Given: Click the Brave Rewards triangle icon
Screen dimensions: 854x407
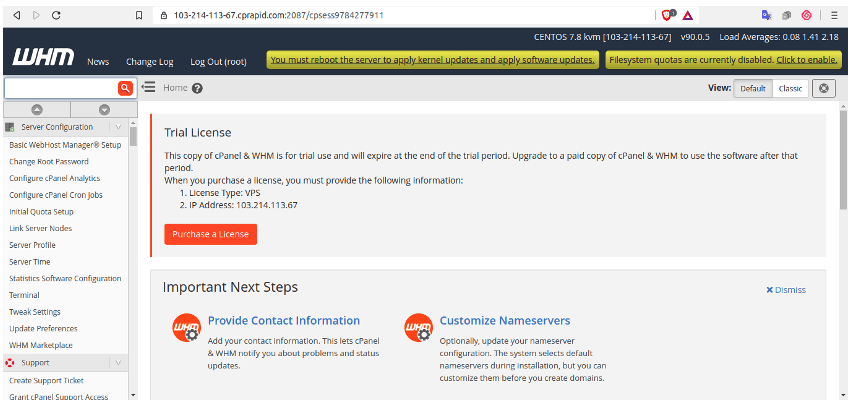Looking at the screenshot, I should tap(687, 15).
